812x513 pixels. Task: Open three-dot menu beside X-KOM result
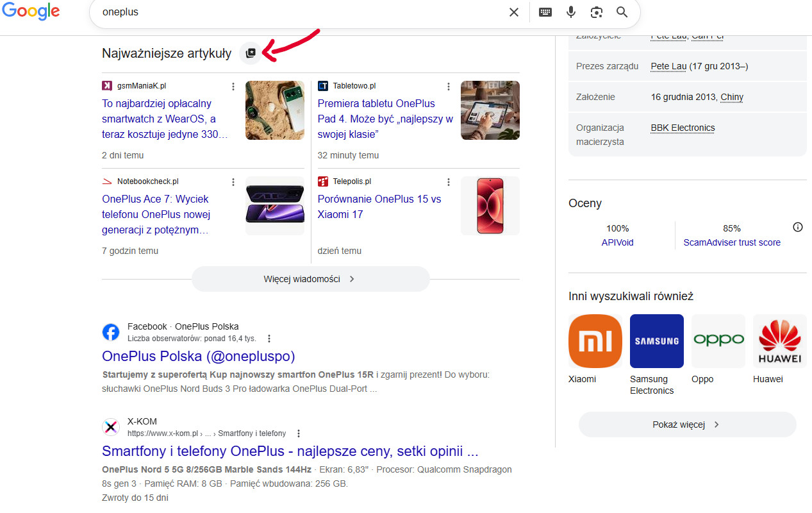[299, 433]
